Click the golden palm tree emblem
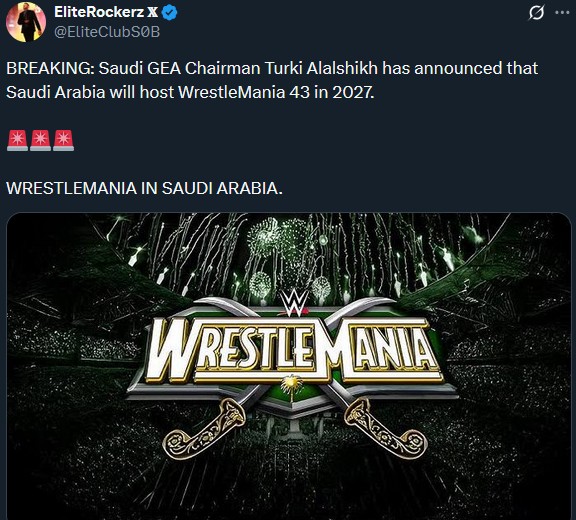 (x=292, y=387)
